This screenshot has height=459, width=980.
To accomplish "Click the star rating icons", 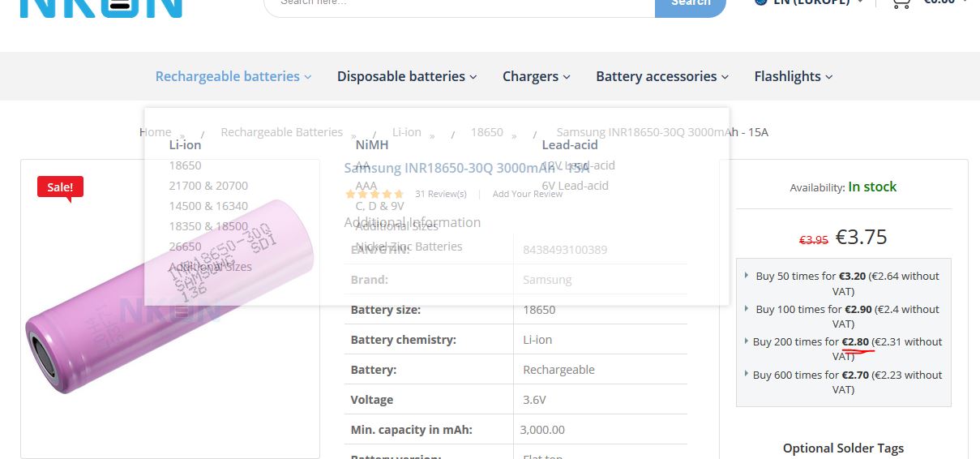I will click(374, 195).
